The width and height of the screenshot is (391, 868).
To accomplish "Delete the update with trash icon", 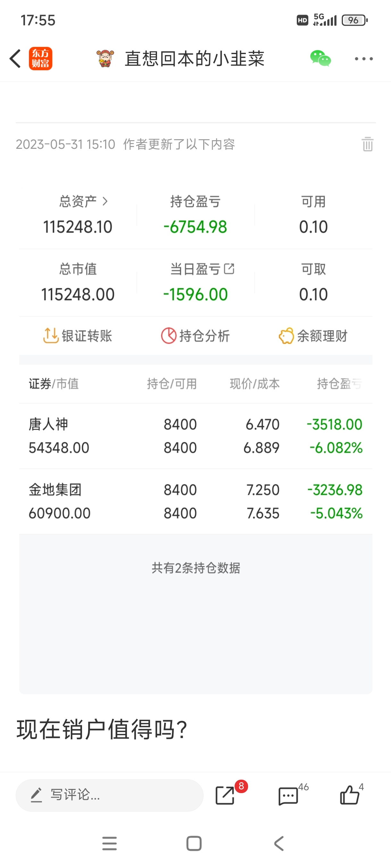I will [x=367, y=144].
